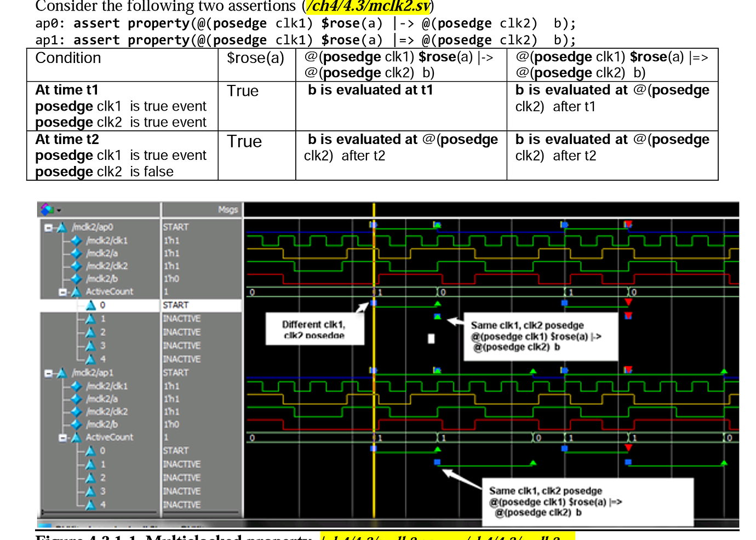
Task: Click the Msgs column header
Action: click(228, 209)
